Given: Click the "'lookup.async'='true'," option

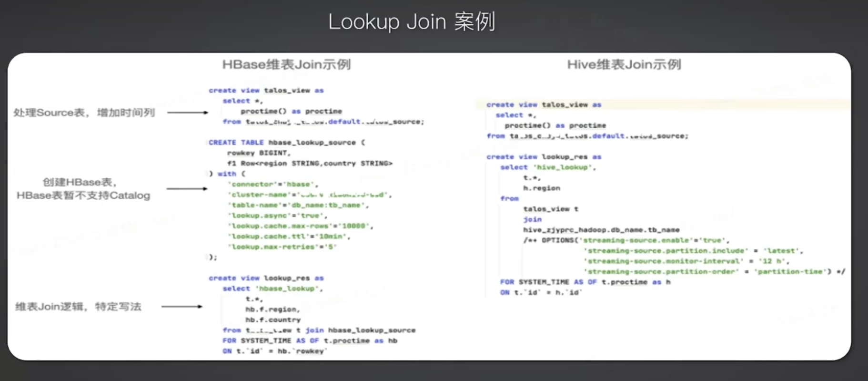Looking at the screenshot, I should [x=278, y=216].
